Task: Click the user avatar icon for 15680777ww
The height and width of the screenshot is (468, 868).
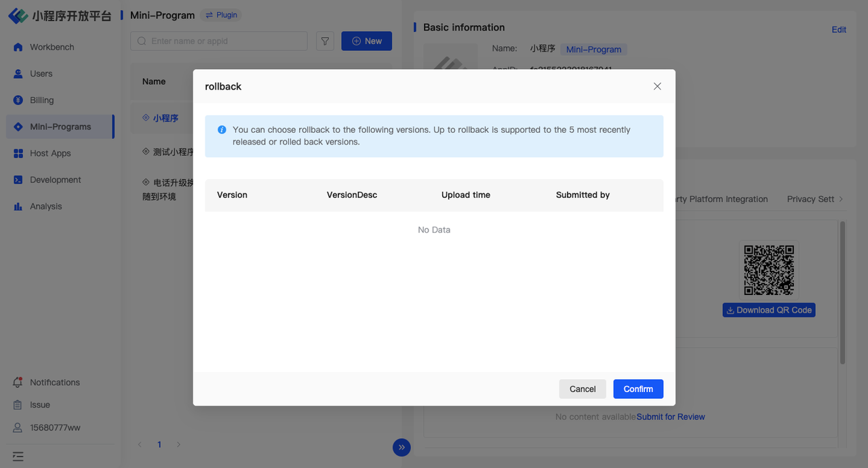Action: (x=18, y=428)
